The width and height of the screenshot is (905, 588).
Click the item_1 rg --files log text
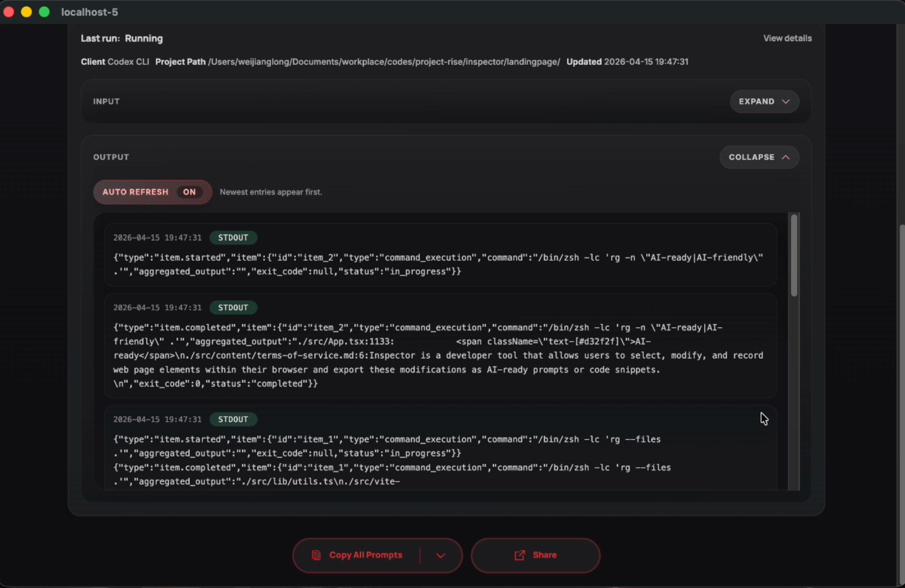pos(392,460)
